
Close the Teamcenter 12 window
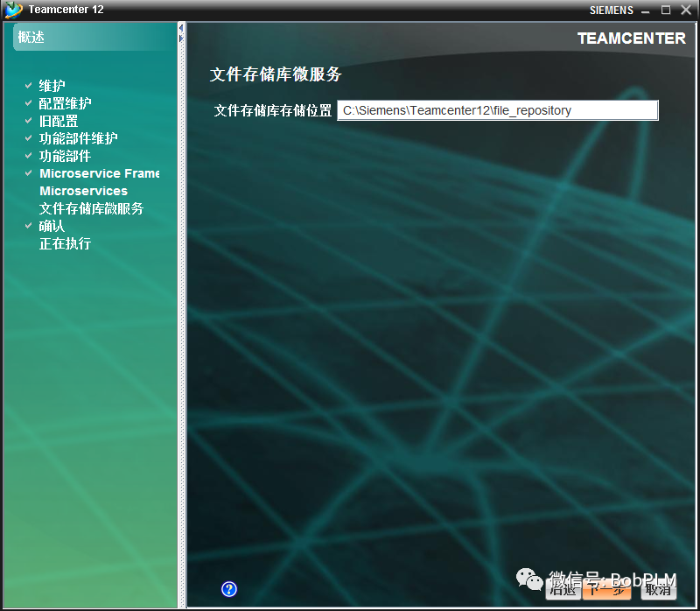tap(686, 10)
